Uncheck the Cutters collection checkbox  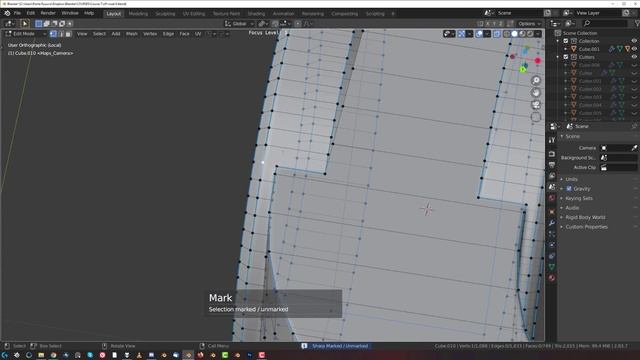[x=566, y=57]
